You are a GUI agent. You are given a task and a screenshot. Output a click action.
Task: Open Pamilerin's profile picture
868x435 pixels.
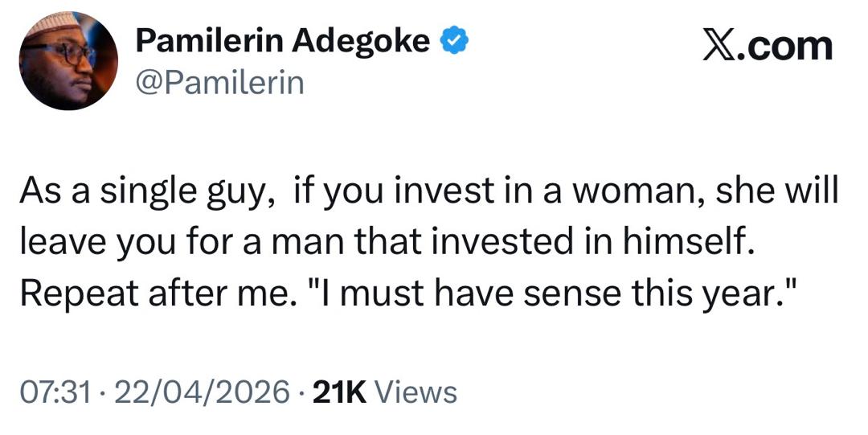[69, 61]
